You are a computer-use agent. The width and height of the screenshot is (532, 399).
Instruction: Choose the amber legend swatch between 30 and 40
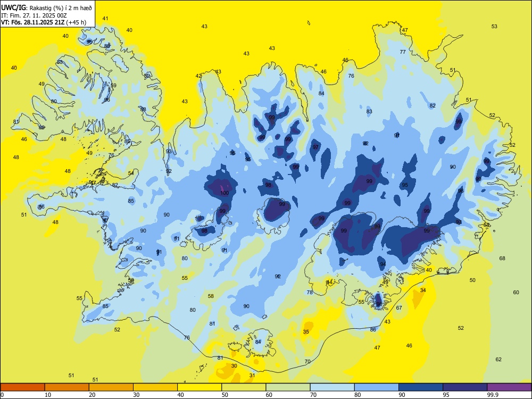pos(155,387)
